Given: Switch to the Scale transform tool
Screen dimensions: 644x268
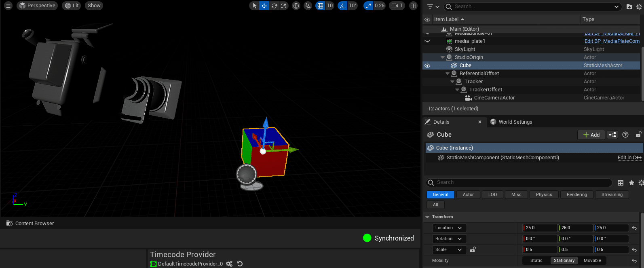Looking at the screenshot, I should [x=284, y=6].
